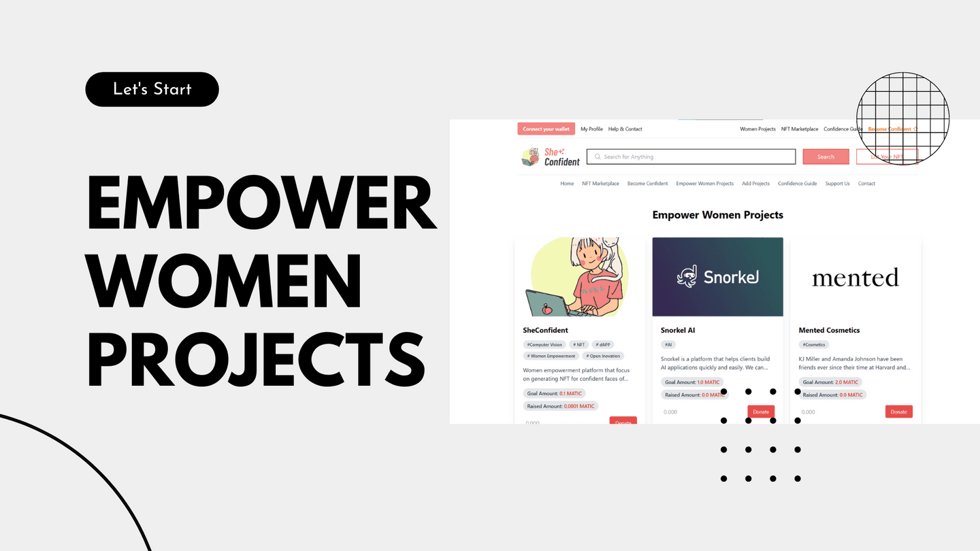
Task: Click Goal Amount 1.0 MATIC badge
Action: click(692, 382)
